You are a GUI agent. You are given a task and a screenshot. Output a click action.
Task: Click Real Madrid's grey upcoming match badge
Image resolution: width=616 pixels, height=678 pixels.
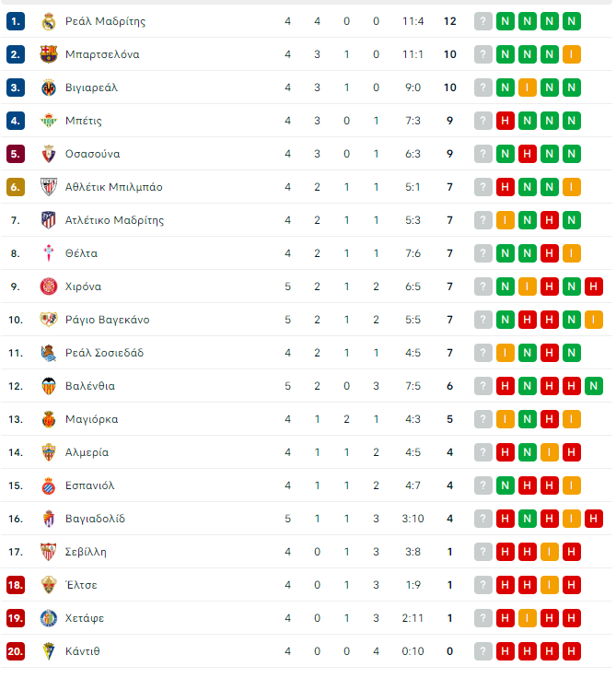click(x=483, y=21)
